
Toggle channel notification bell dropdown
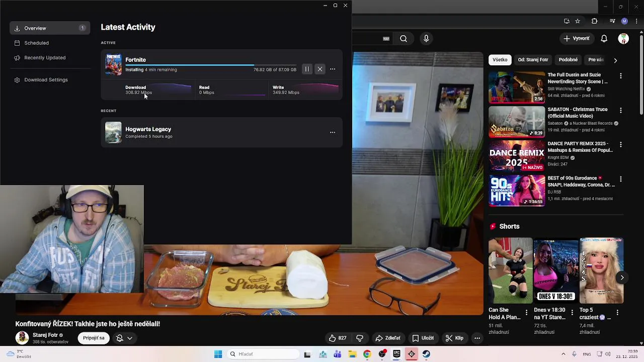click(124, 338)
